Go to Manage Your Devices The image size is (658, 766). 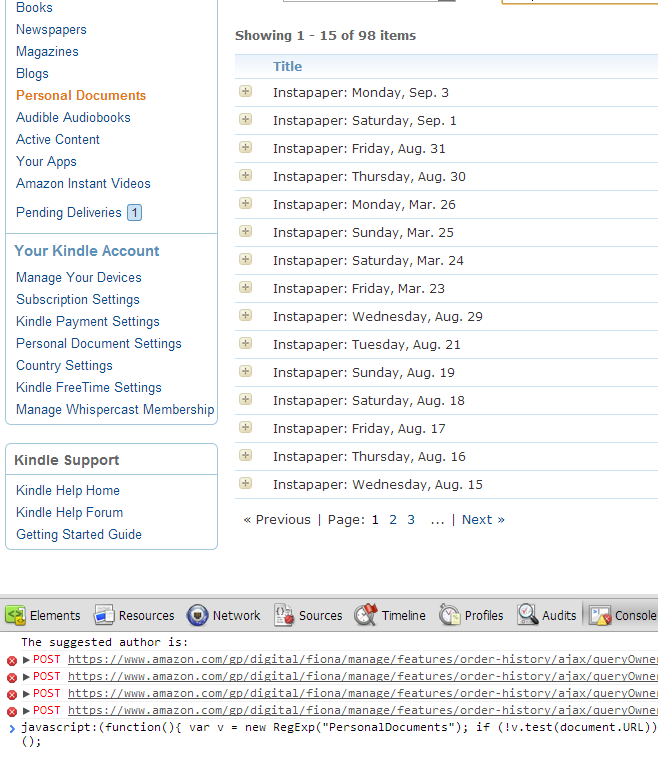coord(79,277)
